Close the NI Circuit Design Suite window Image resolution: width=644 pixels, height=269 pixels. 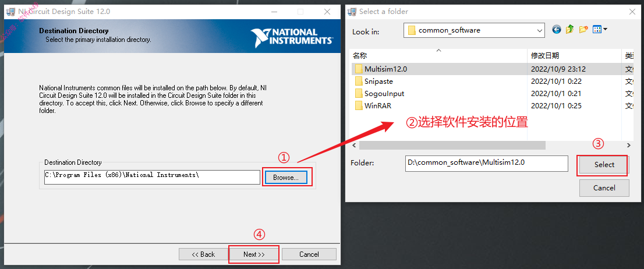[x=327, y=12]
